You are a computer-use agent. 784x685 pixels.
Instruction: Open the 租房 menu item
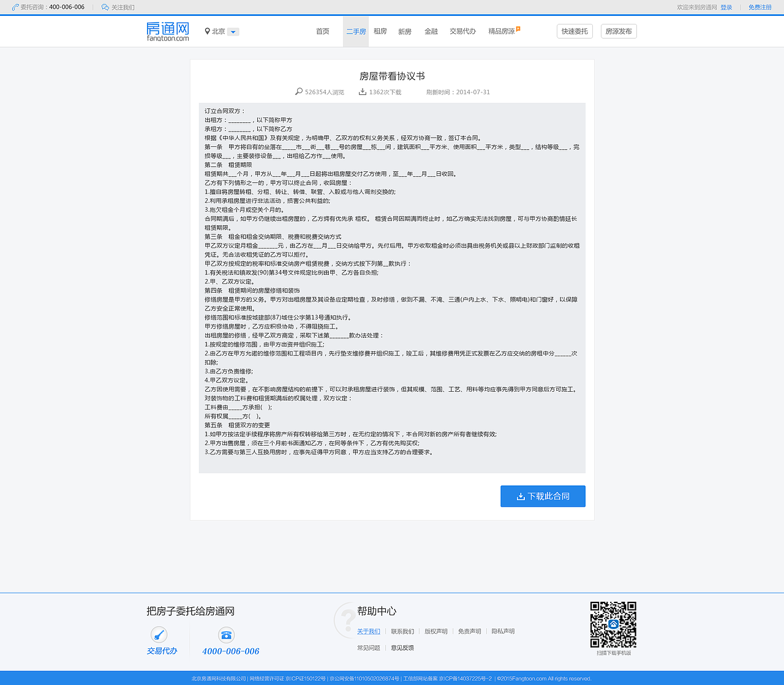tap(380, 31)
